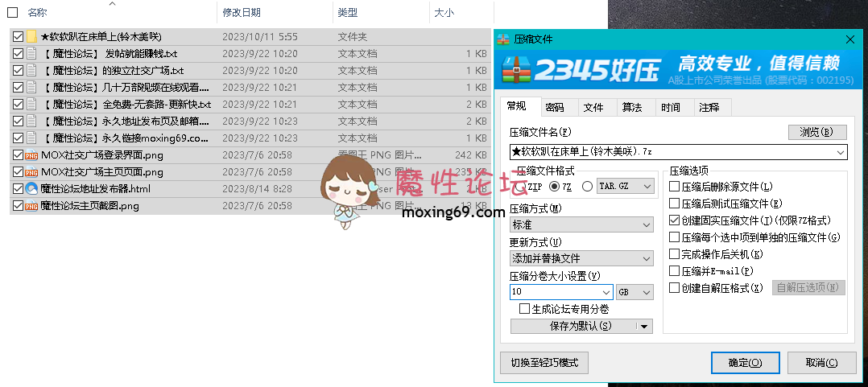This screenshot has height=387, width=868.
Task: Open the 压缩文件名 dropdown arrow
Action: click(841, 151)
